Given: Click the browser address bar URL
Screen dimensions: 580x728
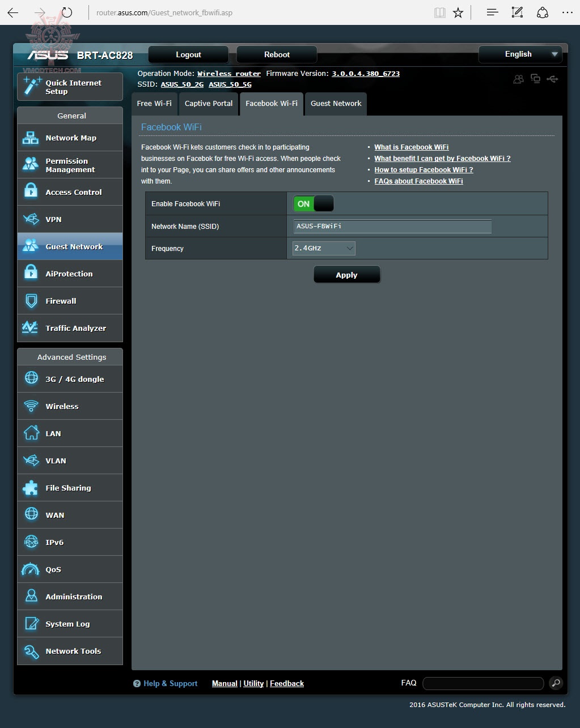Looking at the screenshot, I should [x=164, y=12].
